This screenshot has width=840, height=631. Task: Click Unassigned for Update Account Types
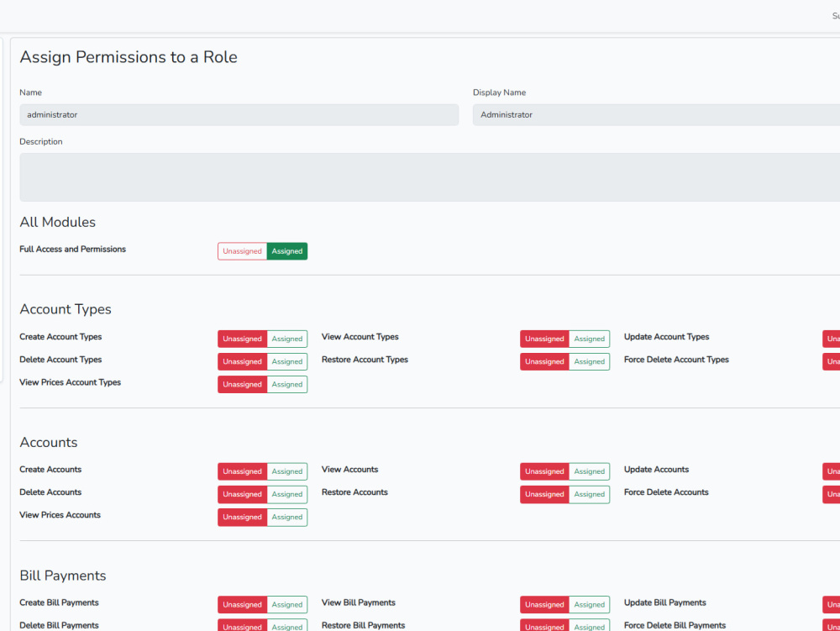coord(832,339)
